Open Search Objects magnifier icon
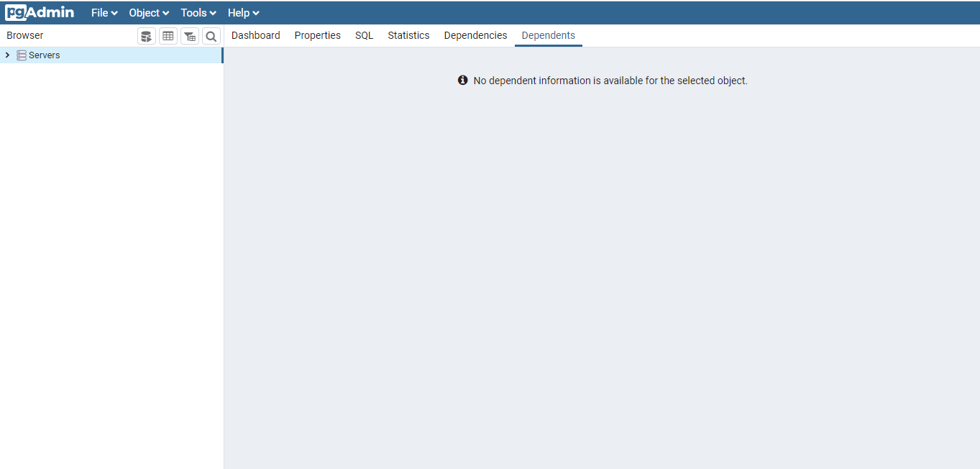980x469 pixels. [x=211, y=36]
